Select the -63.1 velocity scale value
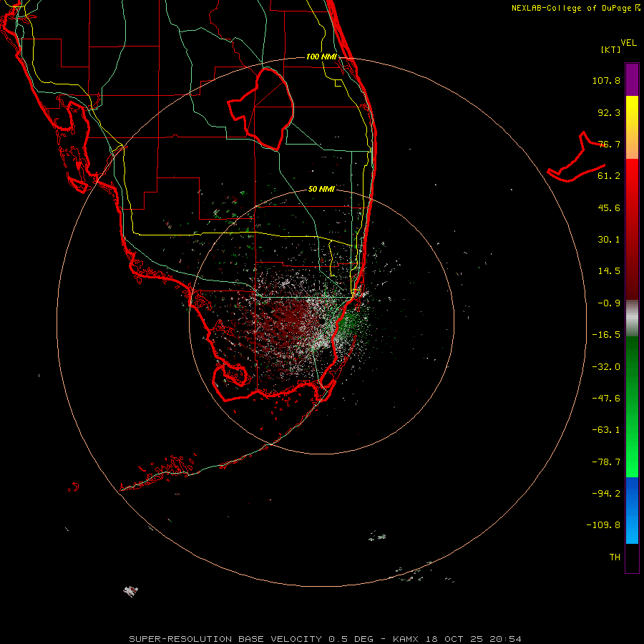 (x=606, y=430)
